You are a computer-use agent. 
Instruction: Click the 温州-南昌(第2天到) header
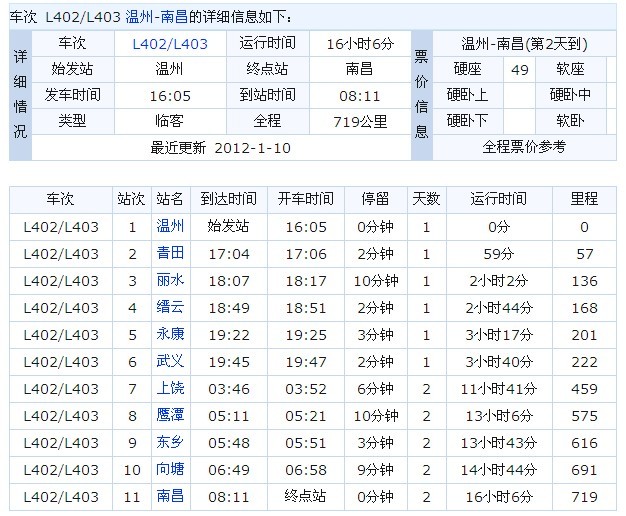[524, 44]
